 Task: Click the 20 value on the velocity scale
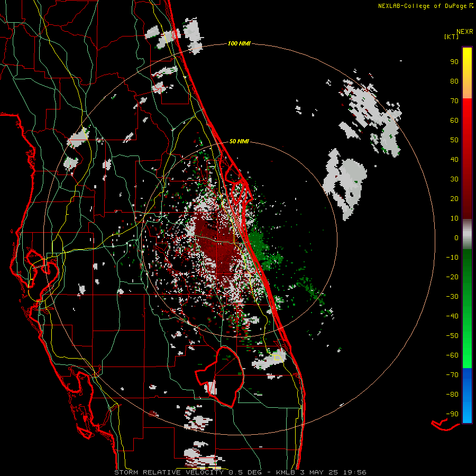[x=454, y=199]
